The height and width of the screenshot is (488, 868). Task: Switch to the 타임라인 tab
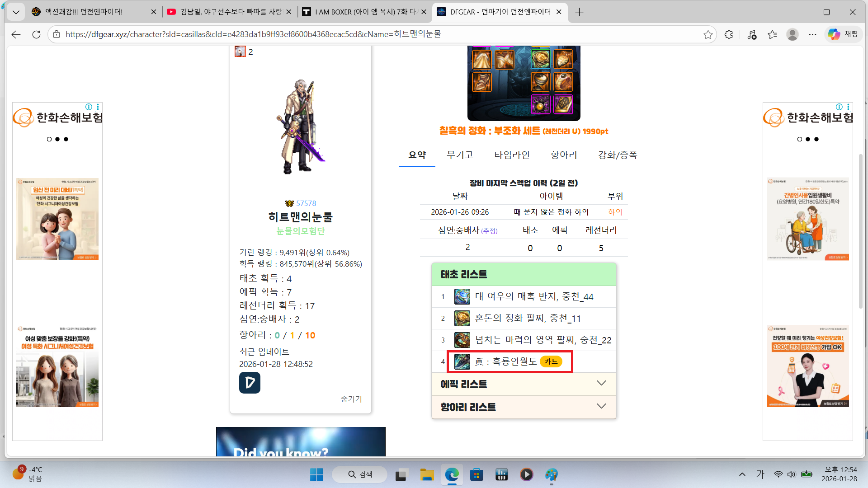tap(512, 155)
